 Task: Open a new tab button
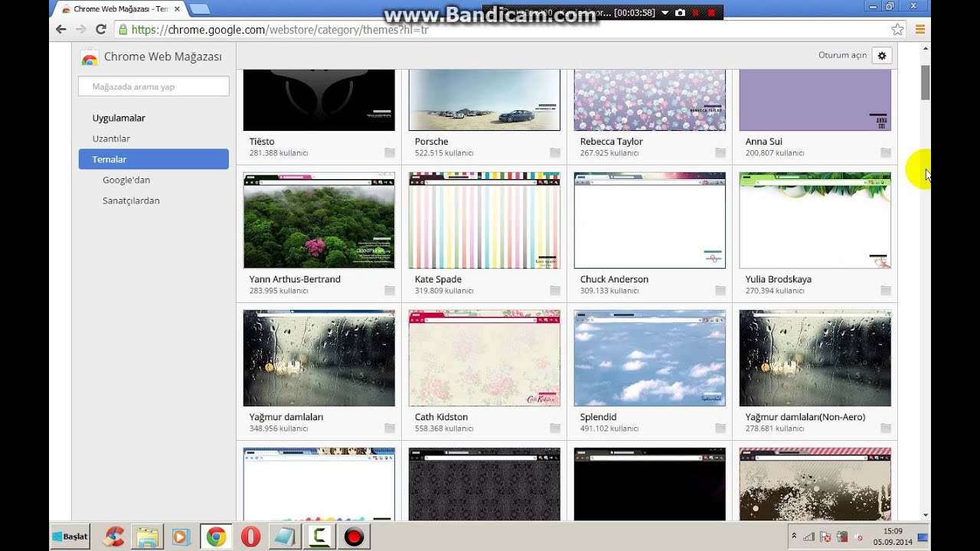tap(199, 9)
